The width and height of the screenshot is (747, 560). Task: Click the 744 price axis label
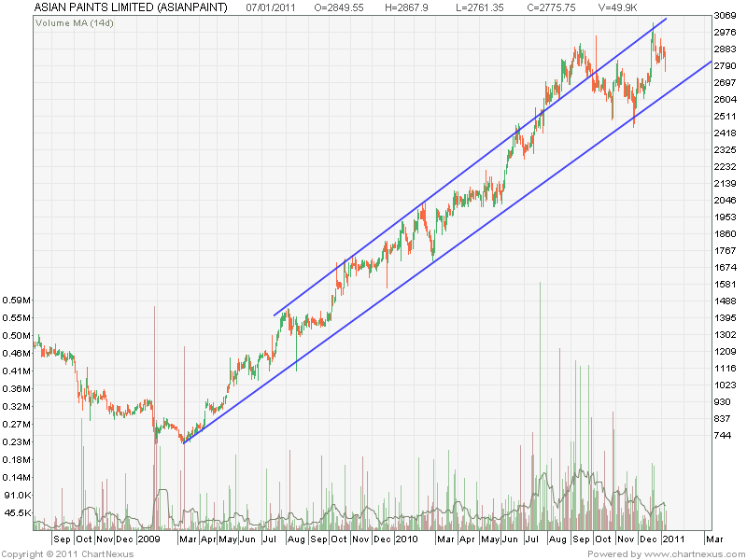point(722,435)
